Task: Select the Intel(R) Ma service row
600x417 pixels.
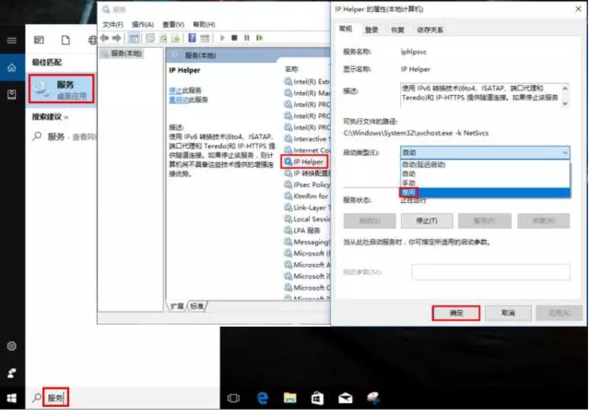Action: coord(307,94)
